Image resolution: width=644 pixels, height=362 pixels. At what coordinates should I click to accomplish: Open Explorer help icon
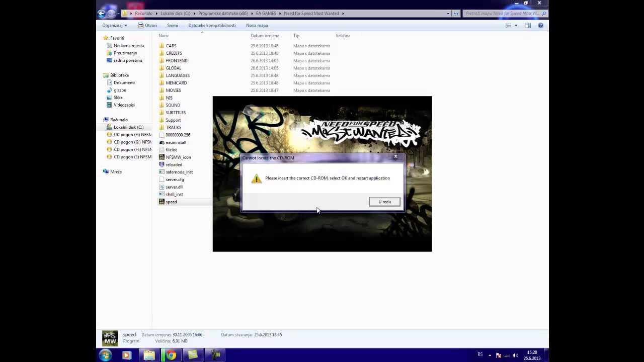tap(540, 25)
